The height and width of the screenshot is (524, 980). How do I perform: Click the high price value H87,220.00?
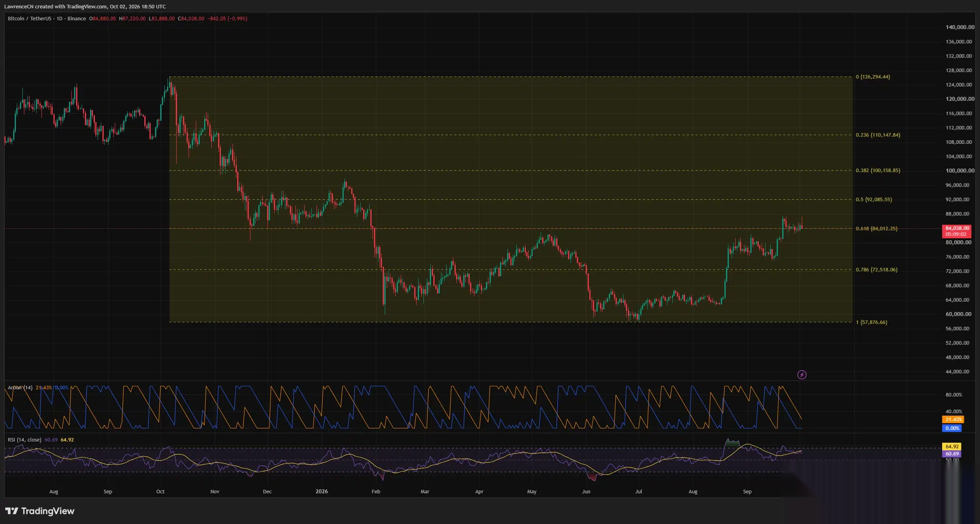(132, 19)
